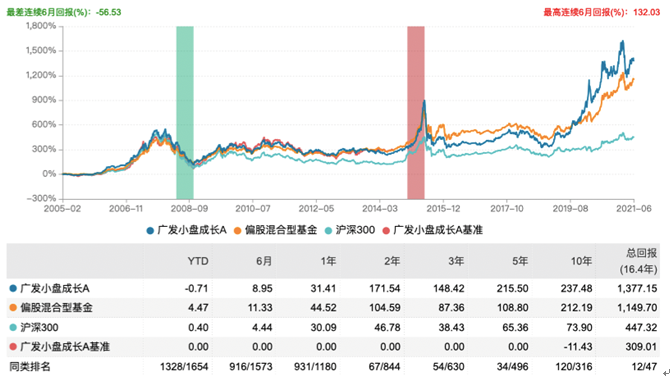Click the 1,800% y-axis label
Image resolution: width=672 pixels, height=380 pixels.
pyautogui.click(x=41, y=26)
